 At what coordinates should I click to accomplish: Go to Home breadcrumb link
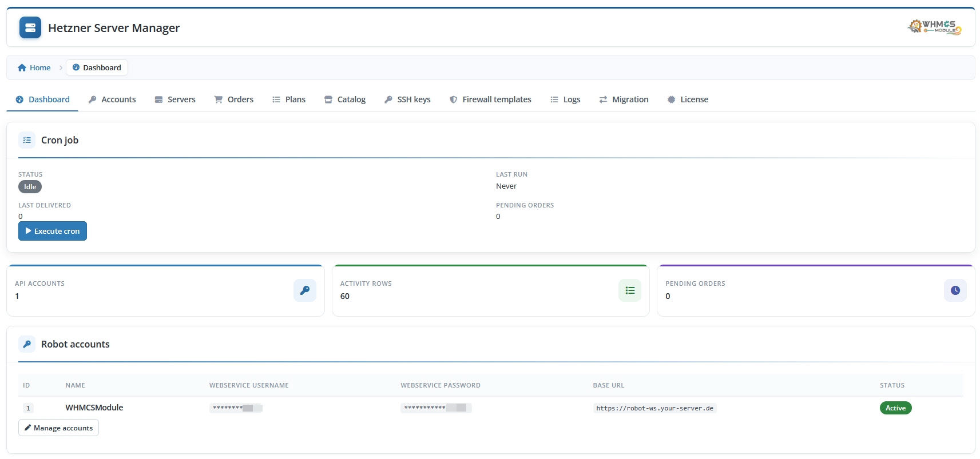point(34,67)
